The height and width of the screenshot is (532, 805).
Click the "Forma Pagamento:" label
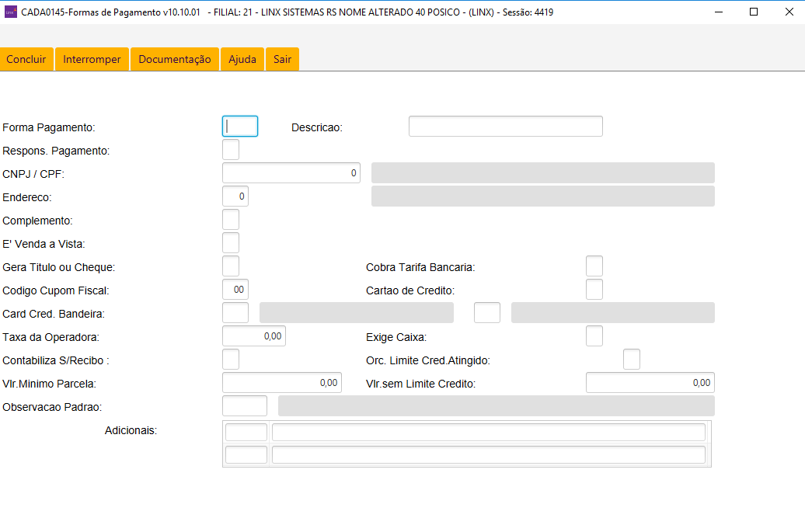[49, 127]
